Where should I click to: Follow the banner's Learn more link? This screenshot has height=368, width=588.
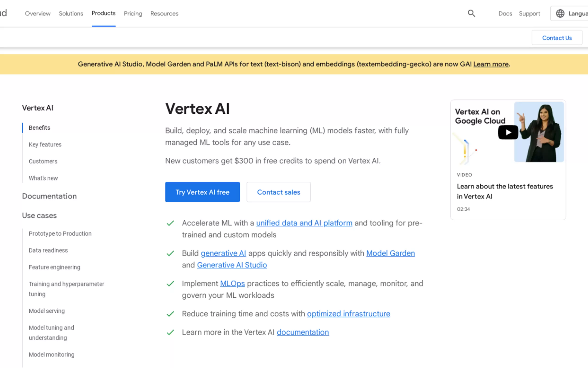[x=491, y=64]
